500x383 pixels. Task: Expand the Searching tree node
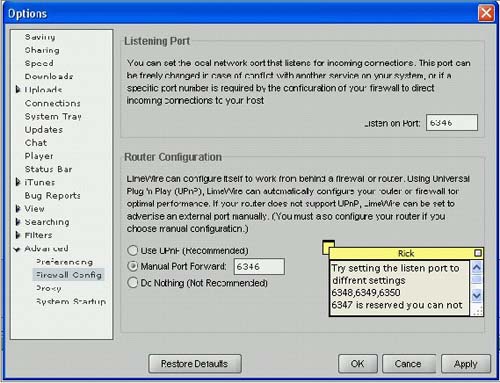tap(18, 222)
